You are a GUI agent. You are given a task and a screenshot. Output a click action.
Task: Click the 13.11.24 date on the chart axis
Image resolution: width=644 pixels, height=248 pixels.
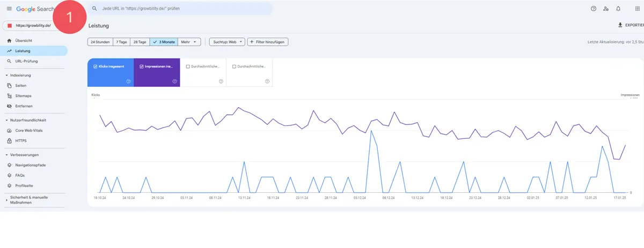coord(244,198)
